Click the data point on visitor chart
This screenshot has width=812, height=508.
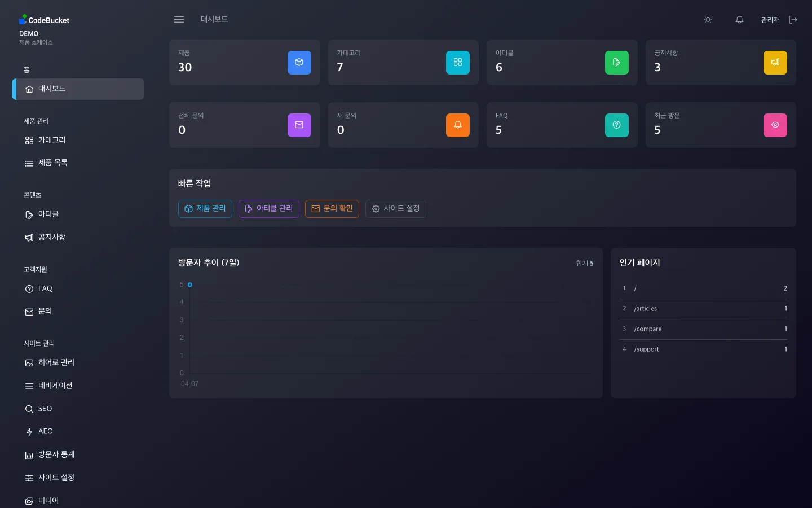[190, 284]
